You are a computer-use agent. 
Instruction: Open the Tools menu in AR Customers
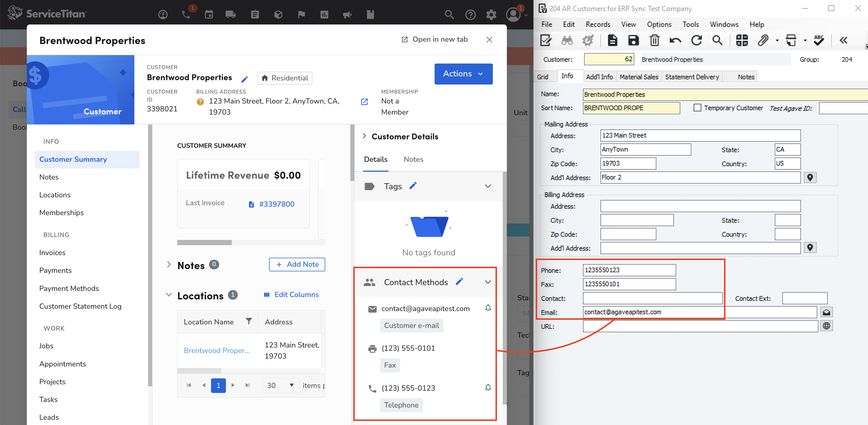[691, 24]
